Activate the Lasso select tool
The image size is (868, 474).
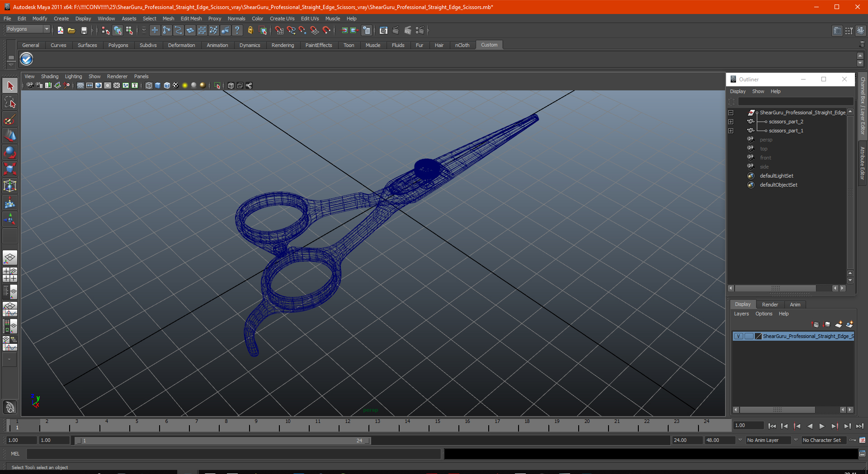tap(10, 103)
